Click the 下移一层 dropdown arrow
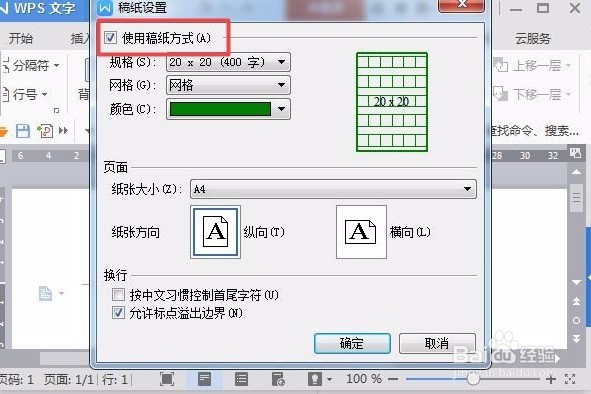Viewport: 591px width, 394px height. coord(568,94)
